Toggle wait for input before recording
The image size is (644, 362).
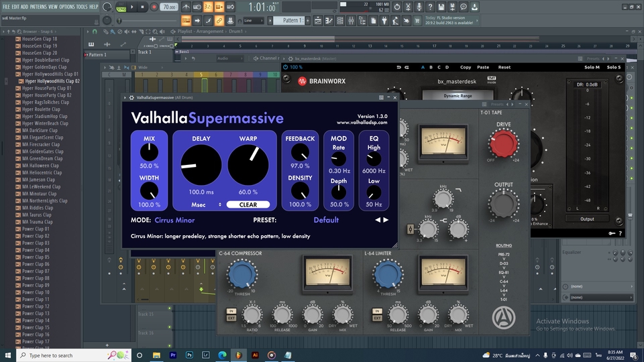[197, 7]
